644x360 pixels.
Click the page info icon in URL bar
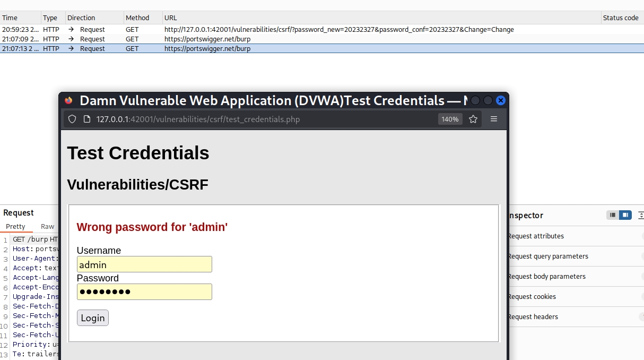point(87,119)
